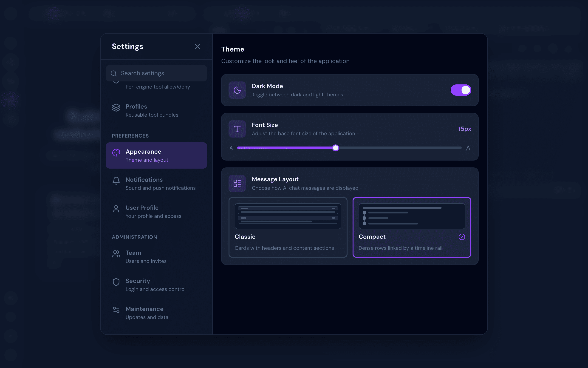Click the Maintenance sliders icon
This screenshot has width=588, height=368.
click(x=116, y=310)
